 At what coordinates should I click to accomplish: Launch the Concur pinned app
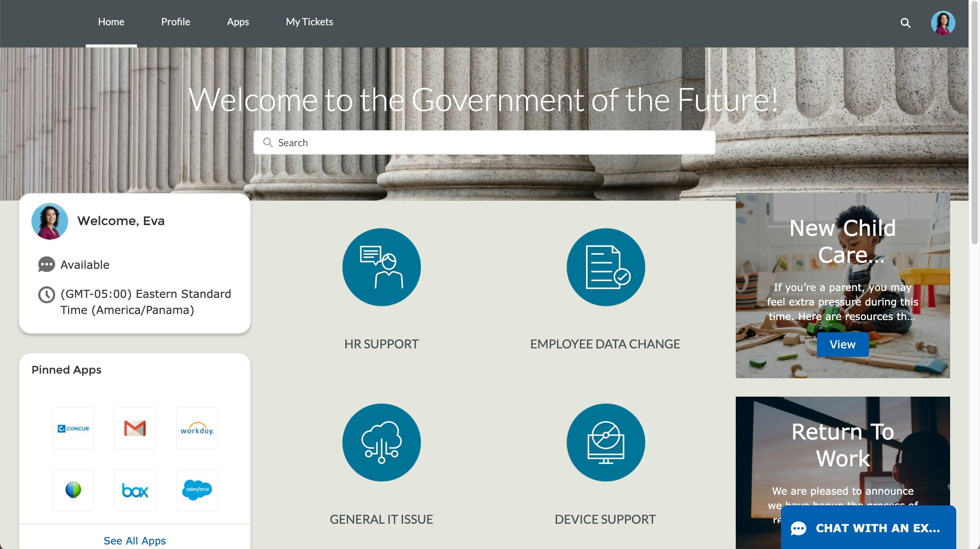point(73,428)
